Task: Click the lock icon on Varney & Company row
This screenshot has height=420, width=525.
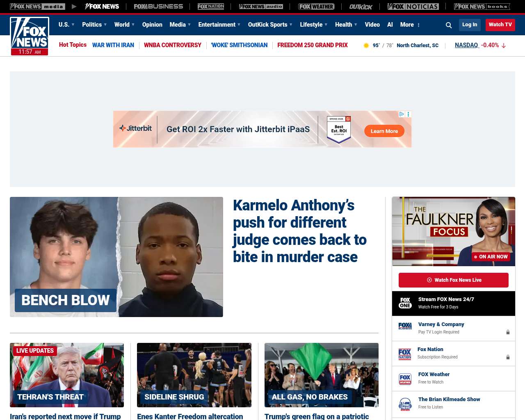Action: (x=508, y=332)
